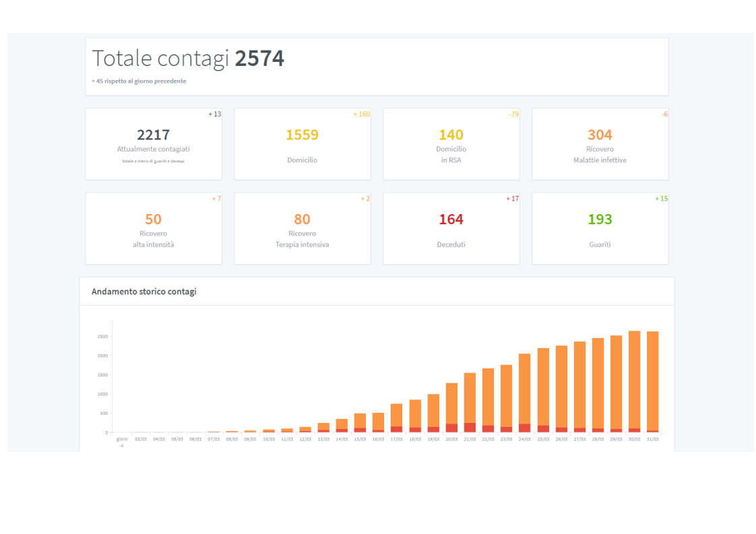Click the Guariti 193 card
This screenshot has width=756, height=534.
600,228
